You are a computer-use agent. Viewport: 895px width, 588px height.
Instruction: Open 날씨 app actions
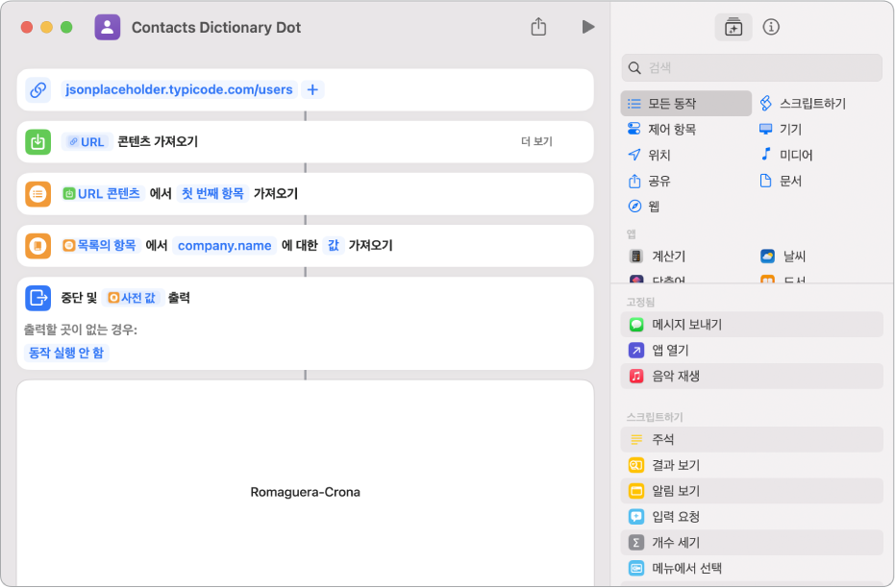click(x=783, y=257)
